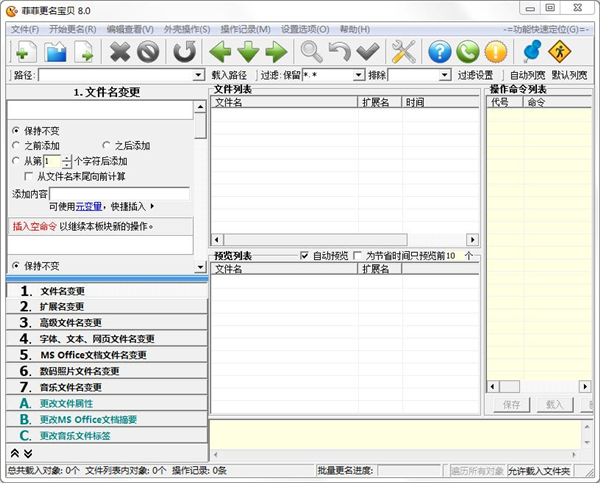Toggle the 自动预览 checkbox
Viewport: 600px width, 483px height.
pyautogui.click(x=305, y=256)
